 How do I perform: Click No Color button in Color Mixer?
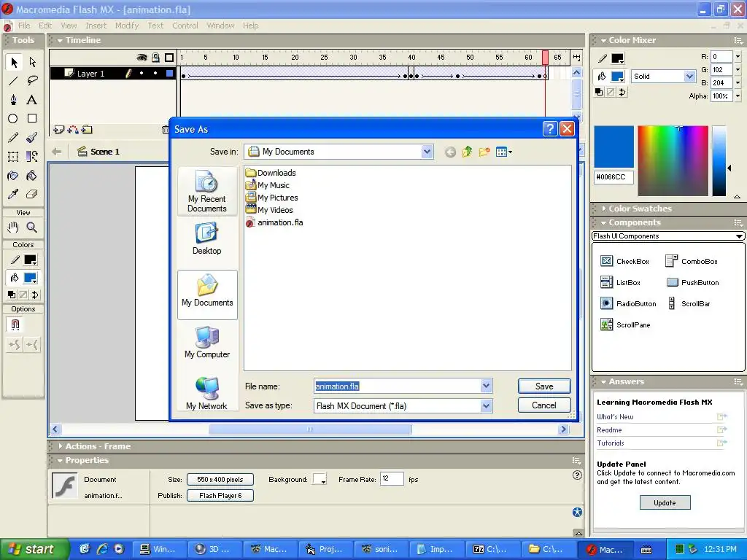pyautogui.click(x=611, y=92)
